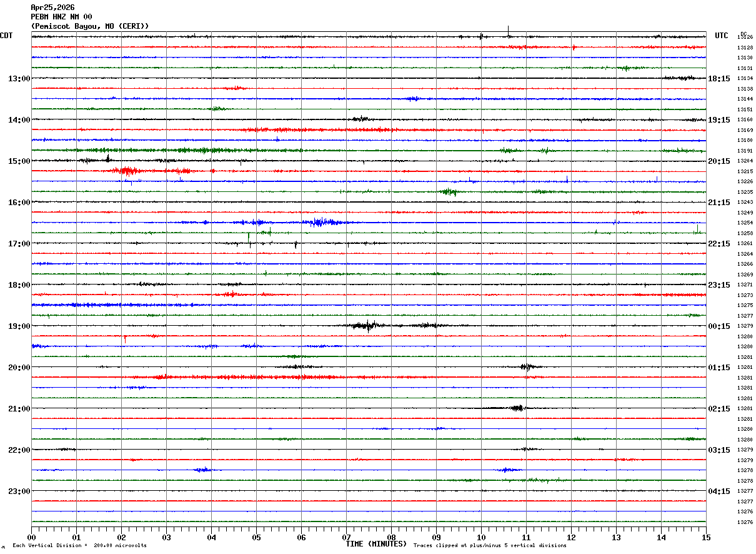Click the "19:15" UTC time label
The height and width of the screenshot is (554, 756).
[719, 120]
